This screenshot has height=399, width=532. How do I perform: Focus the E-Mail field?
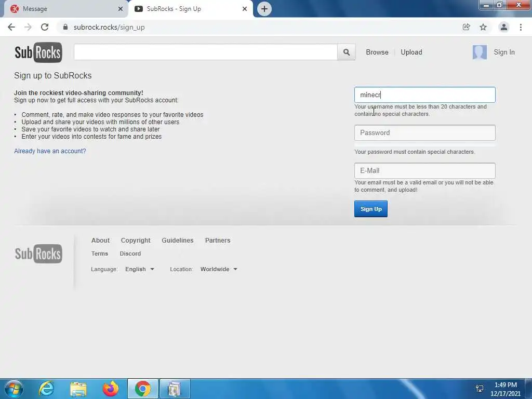point(425,170)
